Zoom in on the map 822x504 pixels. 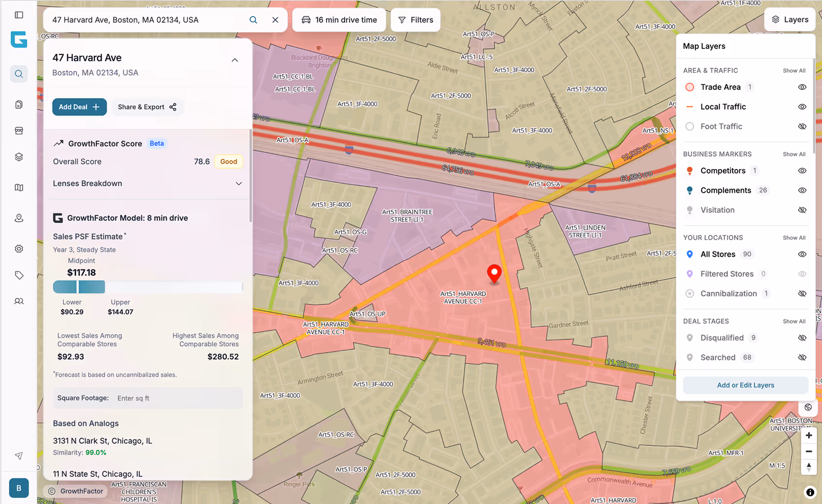(x=809, y=436)
